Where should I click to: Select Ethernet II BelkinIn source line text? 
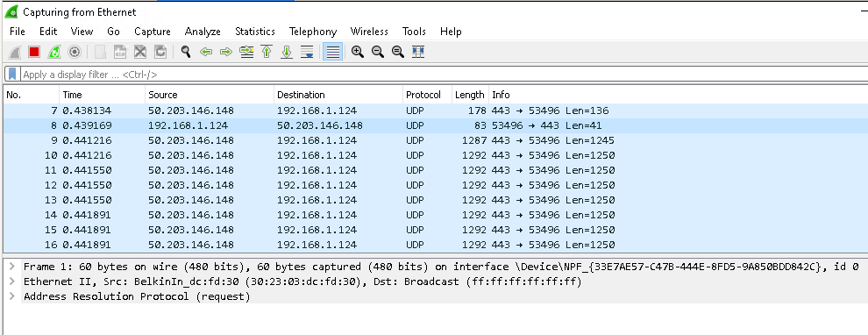coord(302,282)
